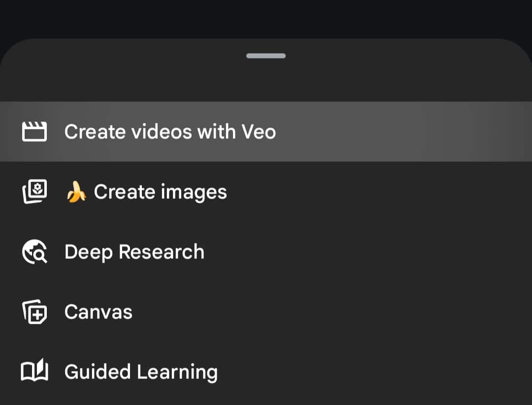Launch Deep Research by clicking its label

134,251
